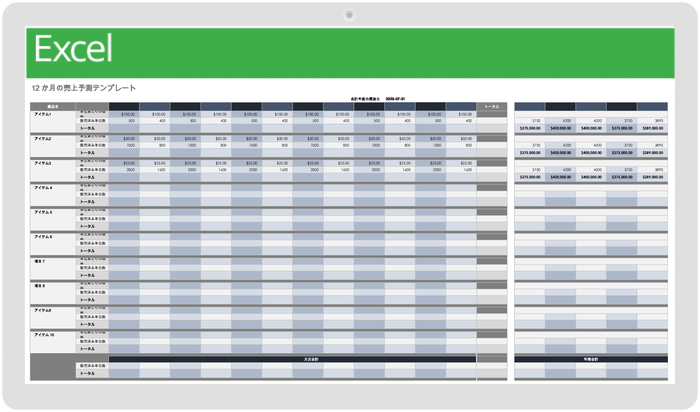This screenshot has width=700, height=412.
Task: Select the トータル column header
Action: point(491,105)
